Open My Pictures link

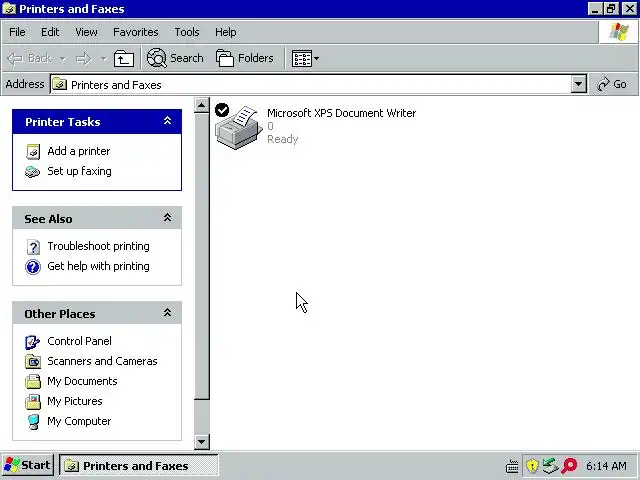coord(75,401)
